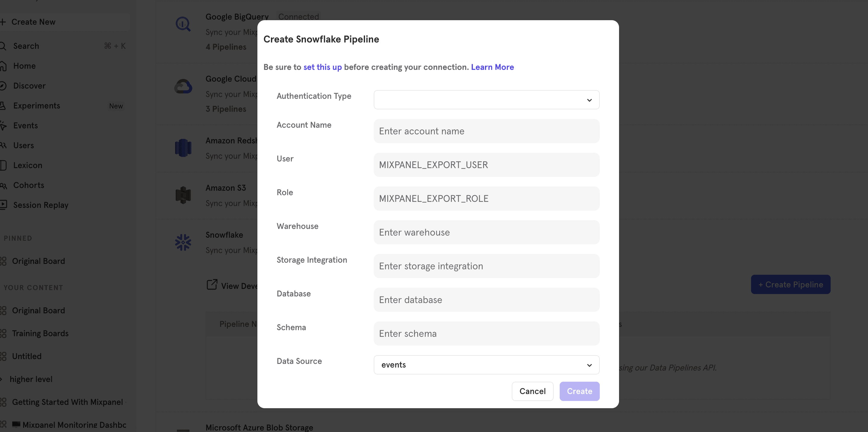Select the Snowflake integration icon
The height and width of the screenshot is (432, 868).
[x=183, y=242]
